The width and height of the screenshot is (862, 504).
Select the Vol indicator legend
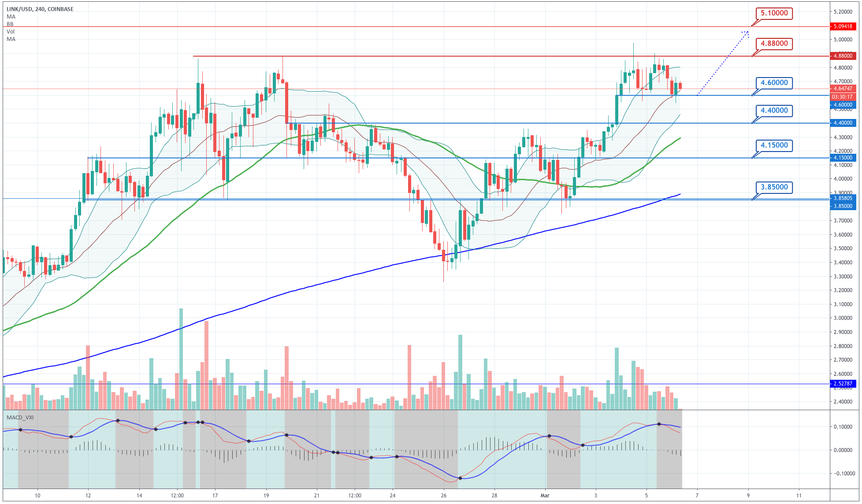coord(11,32)
